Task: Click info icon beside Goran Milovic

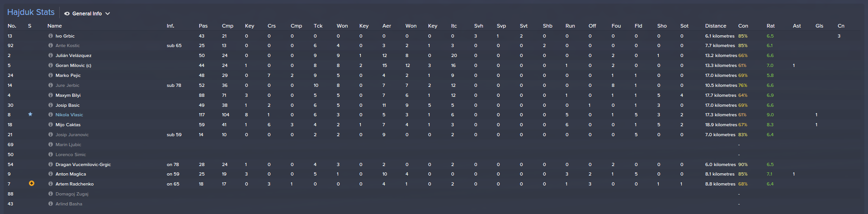Action: (51, 66)
